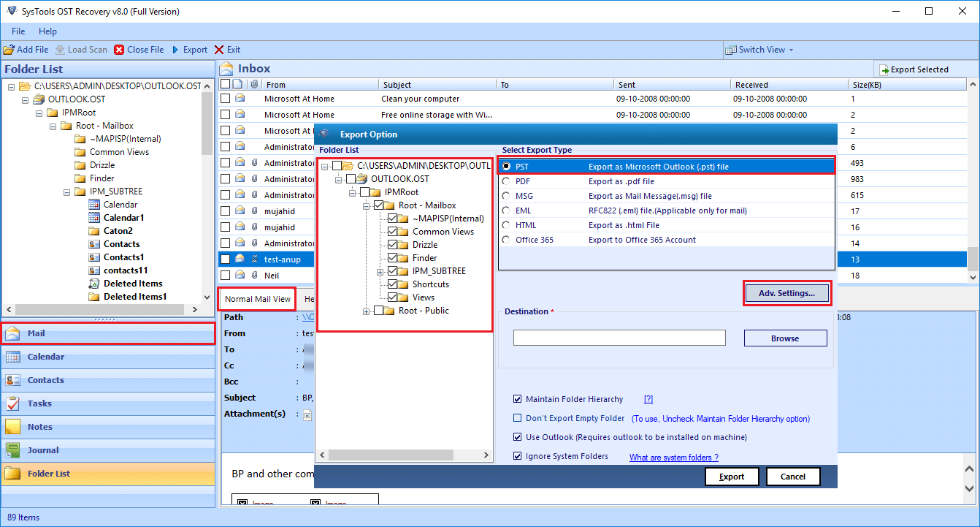Select PDF export radio button
Screen dimensions: 980x527
[x=506, y=181]
